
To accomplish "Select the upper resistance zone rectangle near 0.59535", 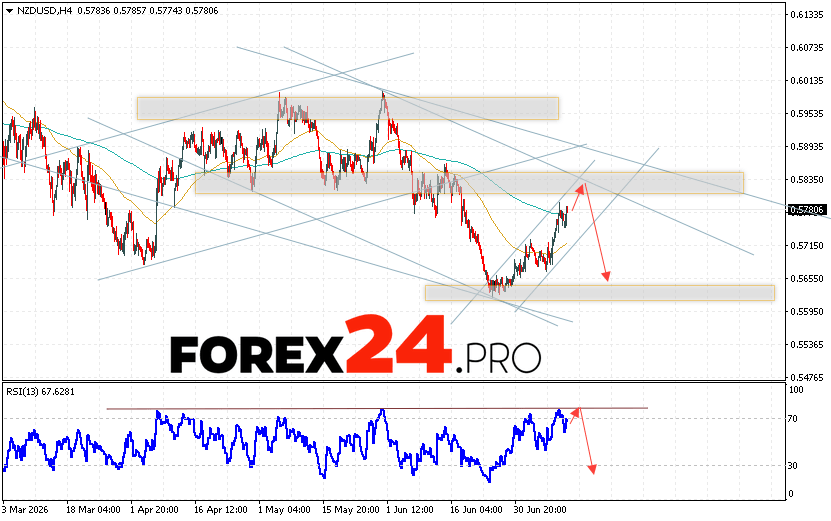I will pos(348,108).
